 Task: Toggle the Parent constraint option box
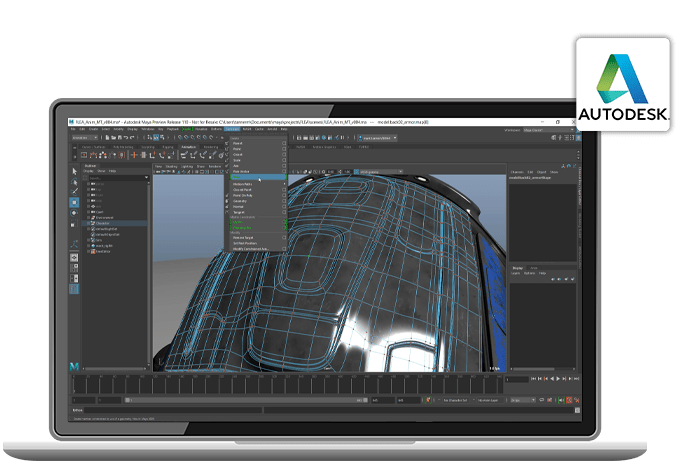[284, 142]
